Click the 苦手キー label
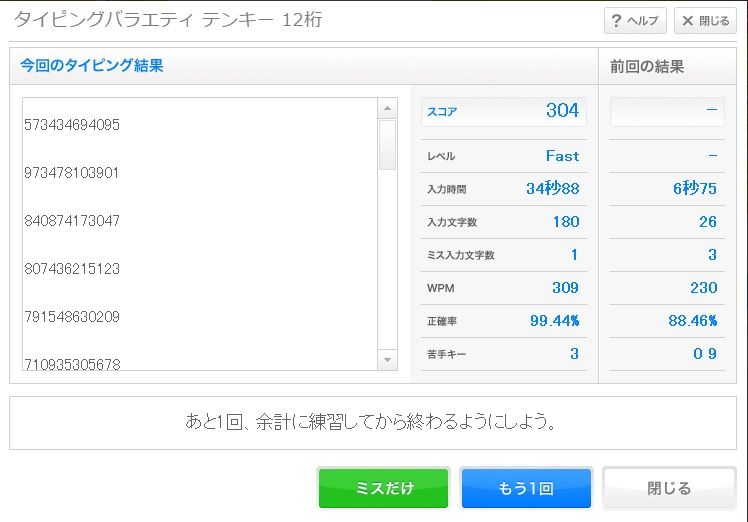This screenshot has height=522, width=748. (447, 355)
